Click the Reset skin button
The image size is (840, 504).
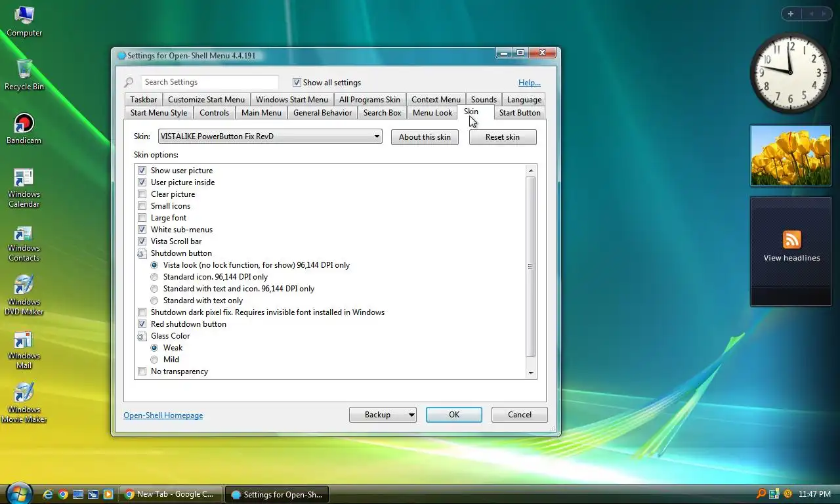(x=503, y=137)
